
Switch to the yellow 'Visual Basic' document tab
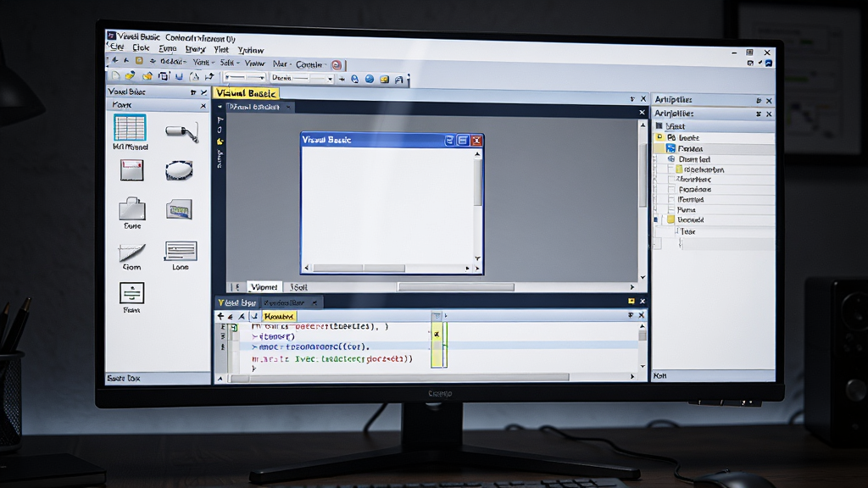coord(247,93)
